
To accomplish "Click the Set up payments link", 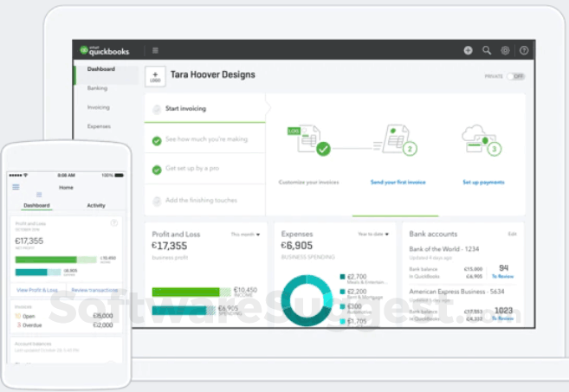I will click(483, 182).
